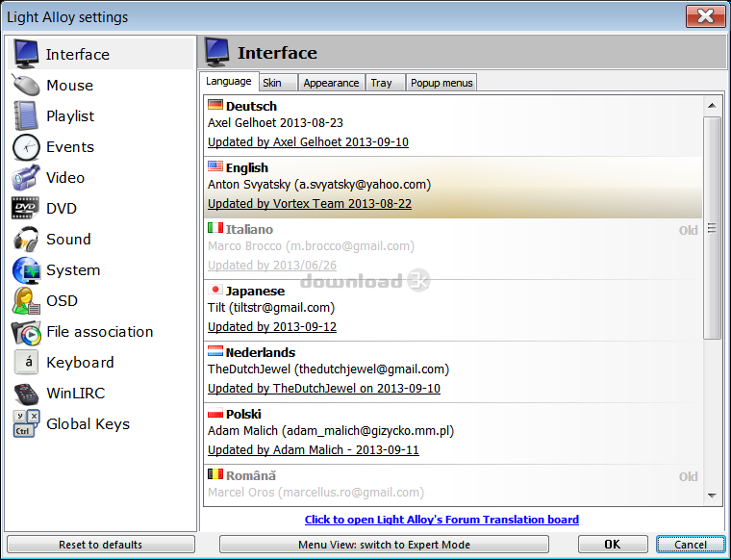Click the US flag next to English
The height and width of the screenshot is (560, 731).
point(215,166)
